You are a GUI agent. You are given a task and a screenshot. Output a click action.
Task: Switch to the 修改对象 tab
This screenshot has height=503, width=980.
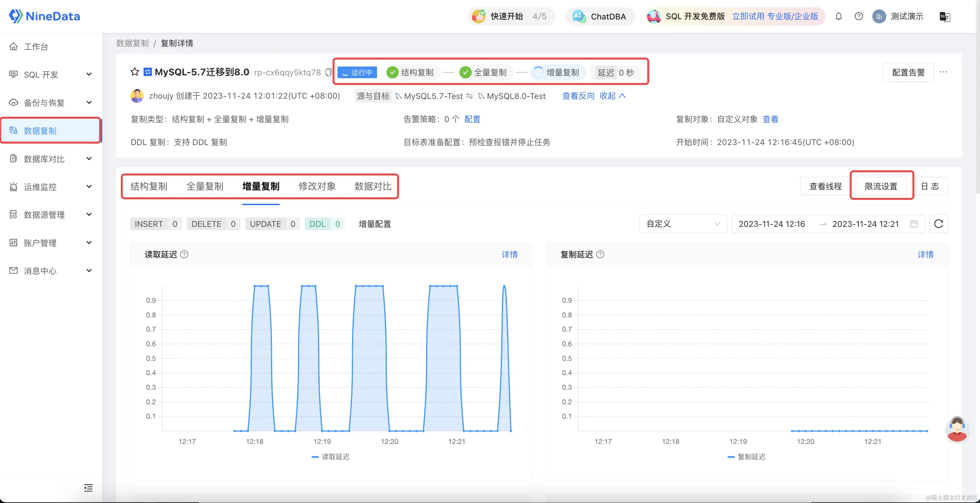coord(317,186)
